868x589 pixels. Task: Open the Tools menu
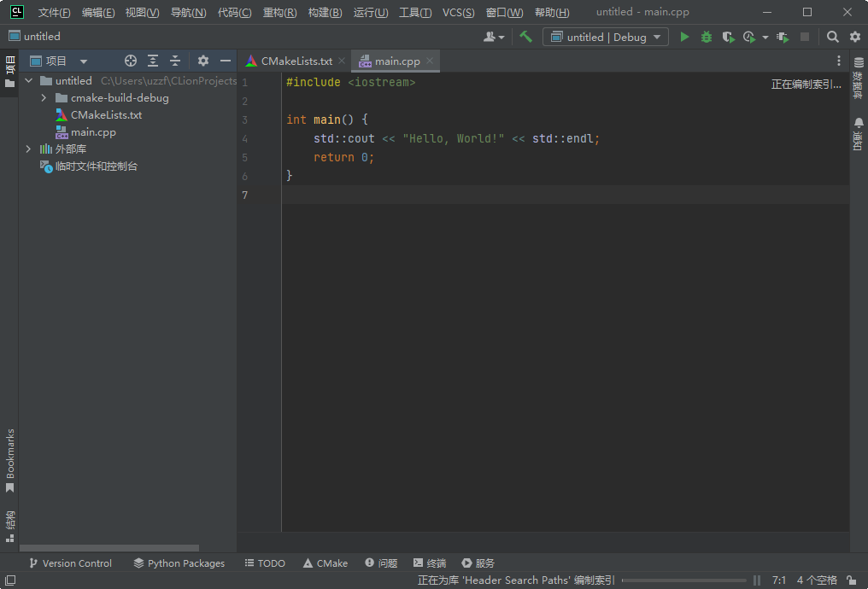point(415,12)
